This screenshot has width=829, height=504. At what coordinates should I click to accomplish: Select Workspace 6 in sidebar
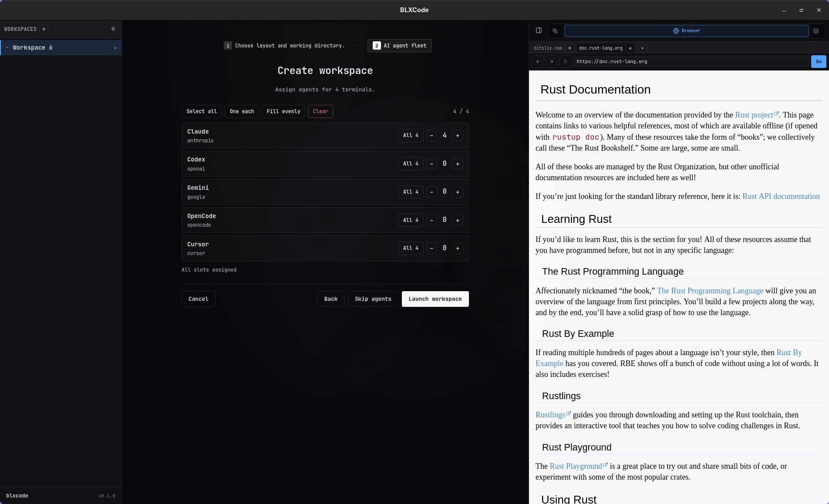pos(61,47)
